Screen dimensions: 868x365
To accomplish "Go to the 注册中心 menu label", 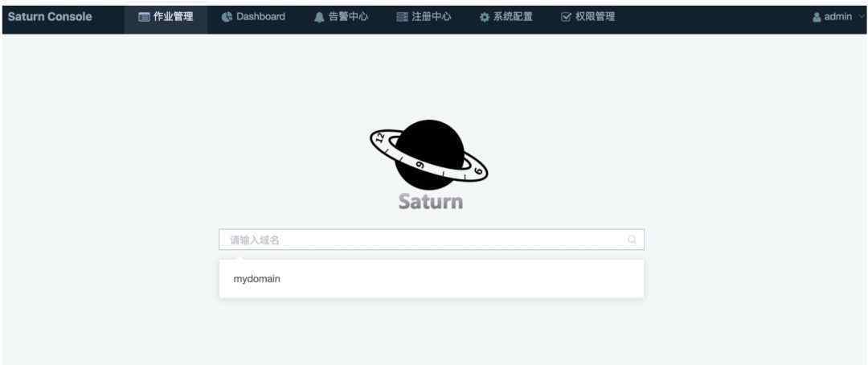I will tap(432, 17).
